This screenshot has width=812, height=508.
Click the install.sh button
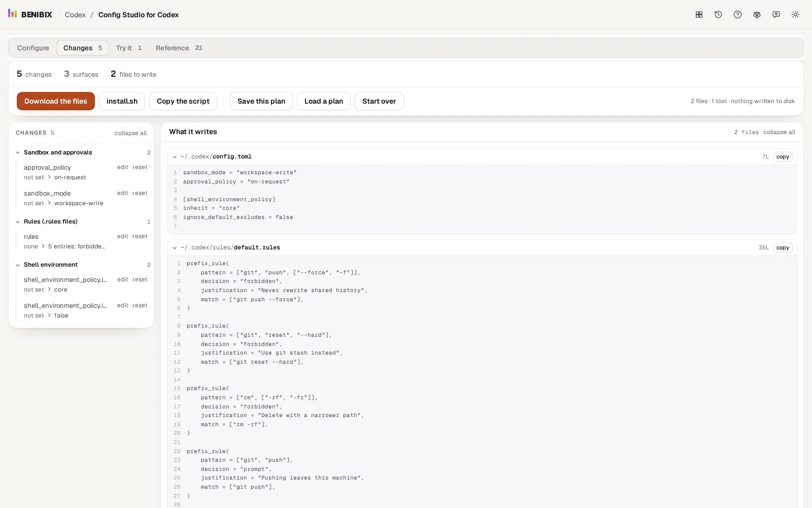coord(122,101)
